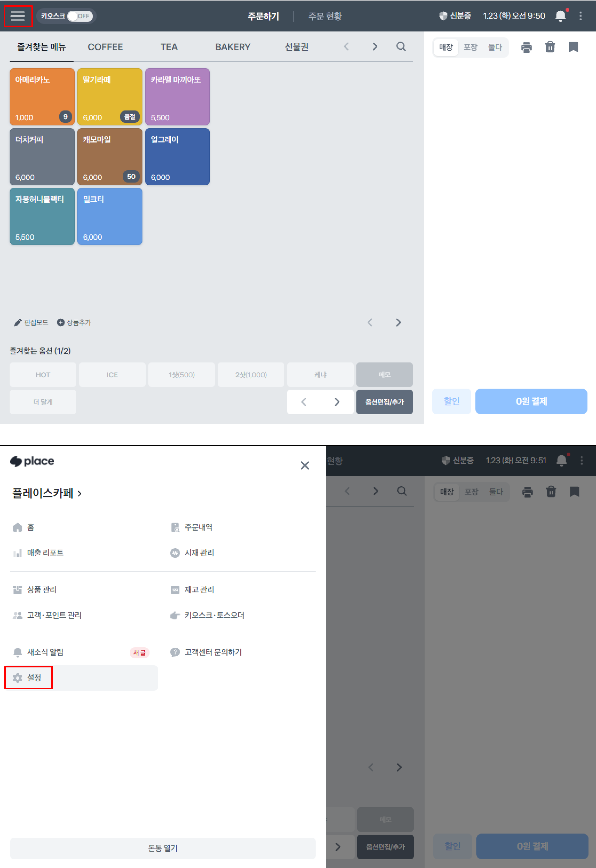Click the 신분증 shield icon at top
Image resolution: width=596 pixels, height=868 pixels.
[443, 16]
